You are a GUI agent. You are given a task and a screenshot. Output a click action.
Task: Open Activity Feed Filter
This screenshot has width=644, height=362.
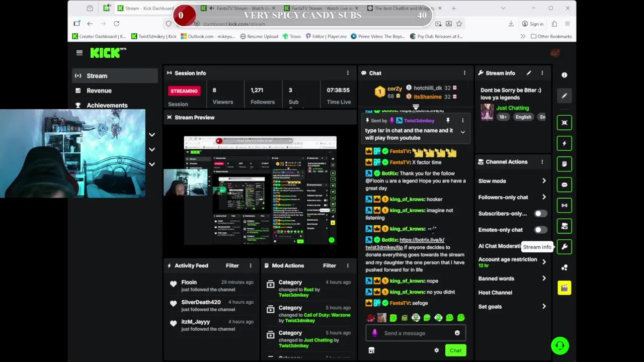pyautogui.click(x=232, y=265)
